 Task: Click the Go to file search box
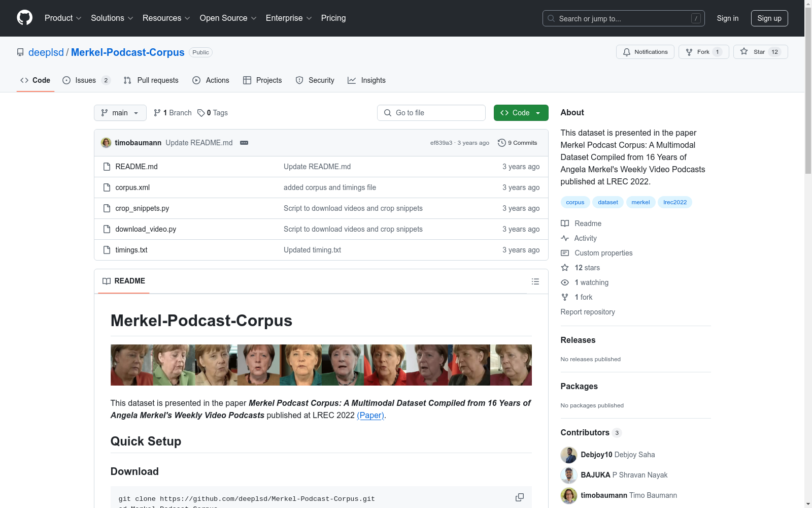coord(431,113)
